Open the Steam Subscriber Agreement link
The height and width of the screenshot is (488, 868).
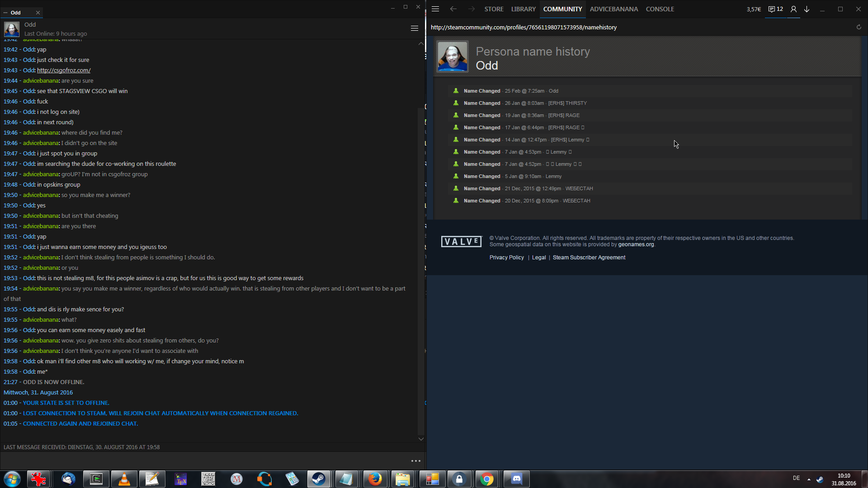pyautogui.click(x=589, y=258)
